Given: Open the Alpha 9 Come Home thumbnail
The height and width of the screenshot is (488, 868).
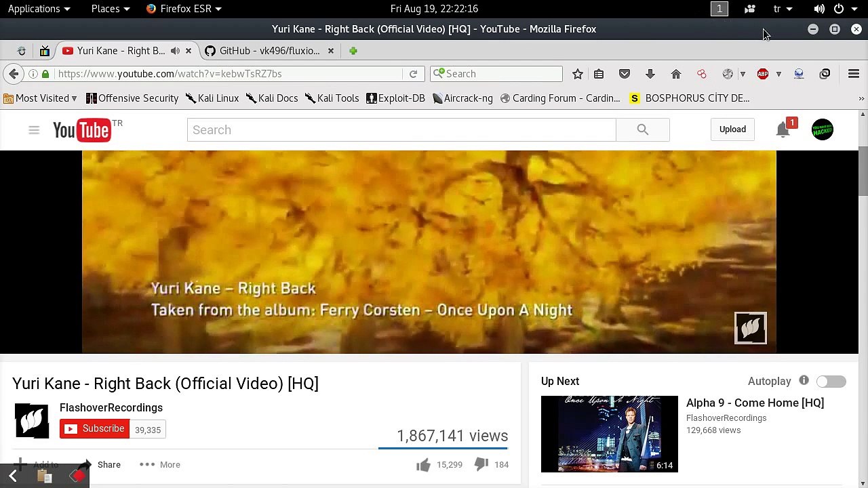Looking at the screenshot, I should 609,434.
